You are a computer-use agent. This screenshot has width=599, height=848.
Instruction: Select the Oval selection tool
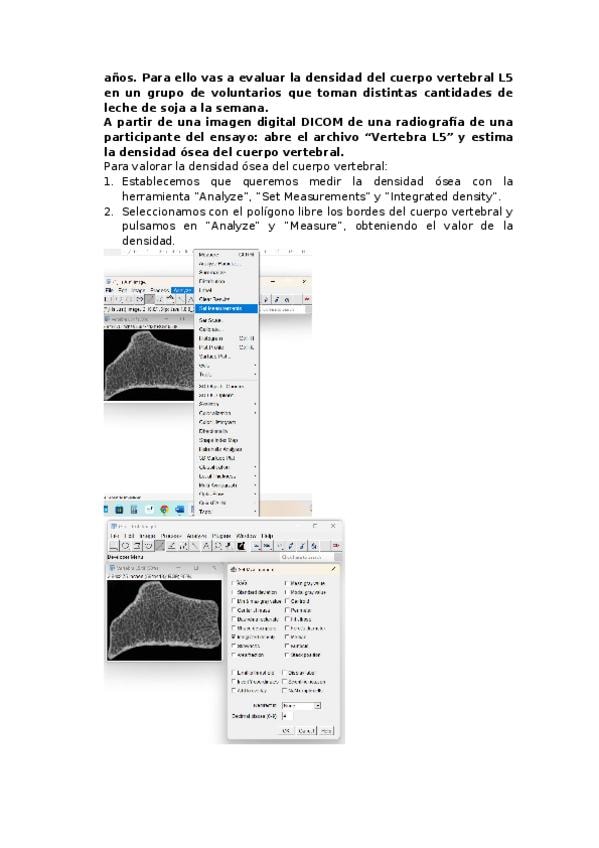click(125, 546)
